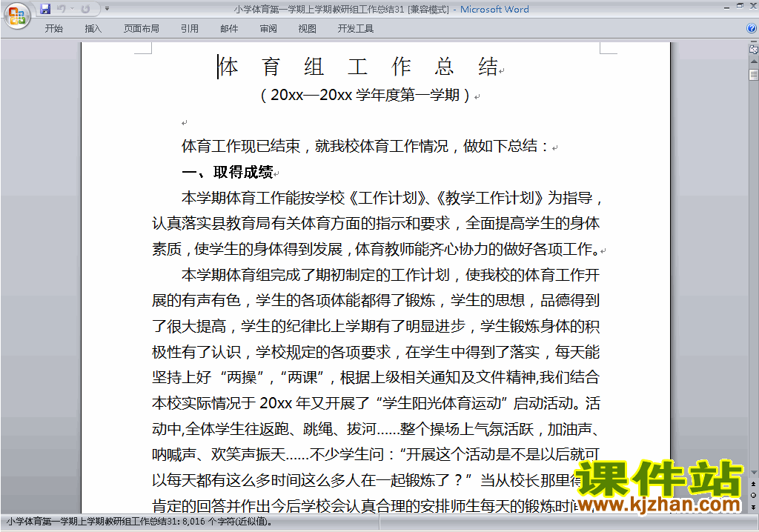Viewport: 759px width, 532px height.
Task: Click the vertical scrollbar up arrow
Action: tap(753, 62)
